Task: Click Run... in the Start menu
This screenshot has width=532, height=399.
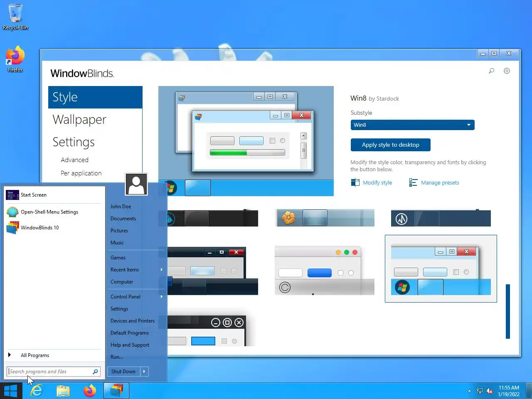Action: pos(117,357)
